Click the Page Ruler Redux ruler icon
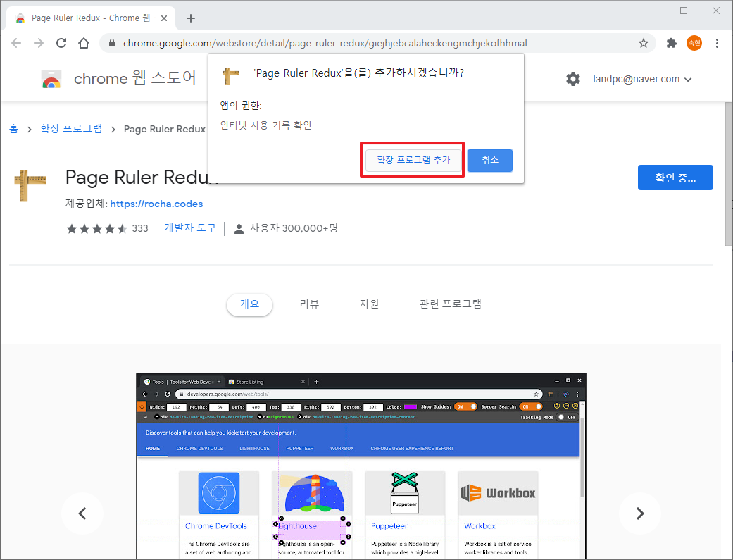The image size is (733, 560). tap(29, 185)
